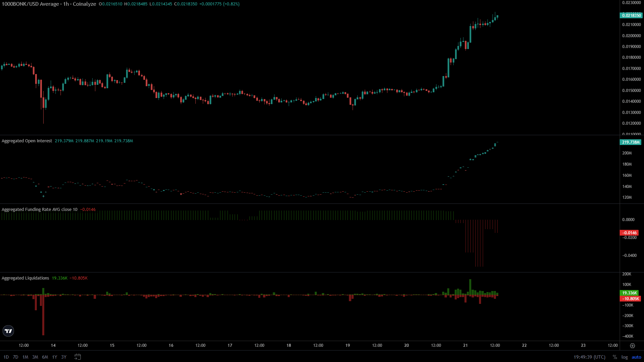Viewport: 644px width, 362px height.
Task: Click the -0.0400 funding axis tick
Action: (629, 256)
